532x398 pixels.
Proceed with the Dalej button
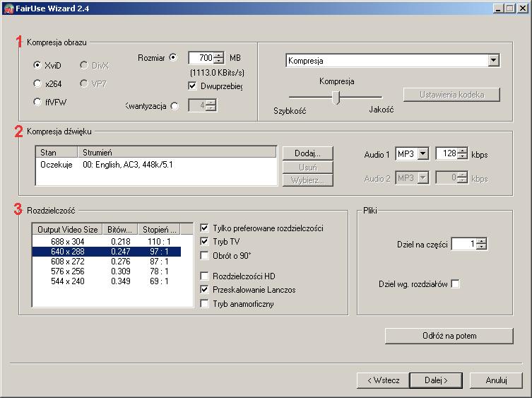tap(436, 380)
